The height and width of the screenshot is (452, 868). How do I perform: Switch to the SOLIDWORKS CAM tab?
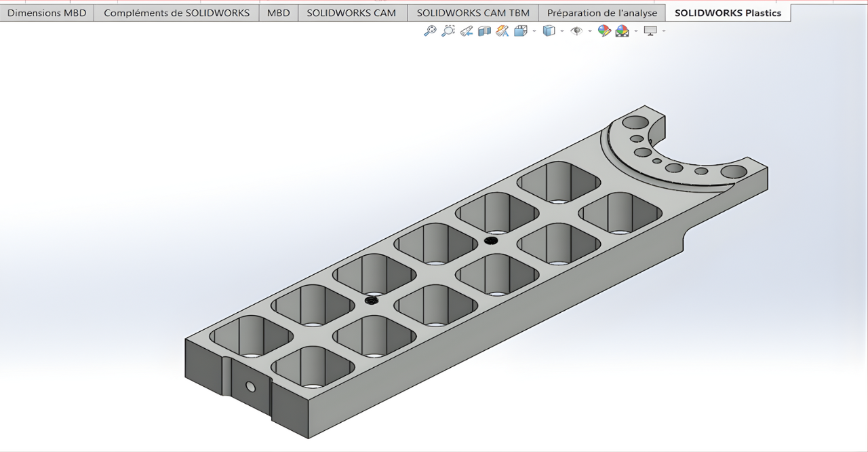pyautogui.click(x=351, y=13)
